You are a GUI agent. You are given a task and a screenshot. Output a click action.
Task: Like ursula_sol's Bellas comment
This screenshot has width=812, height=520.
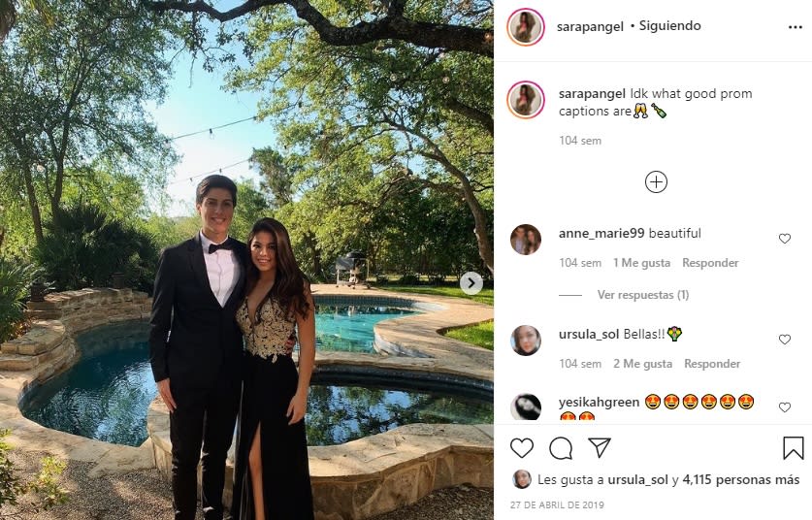pyautogui.click(x=785, y=340)
